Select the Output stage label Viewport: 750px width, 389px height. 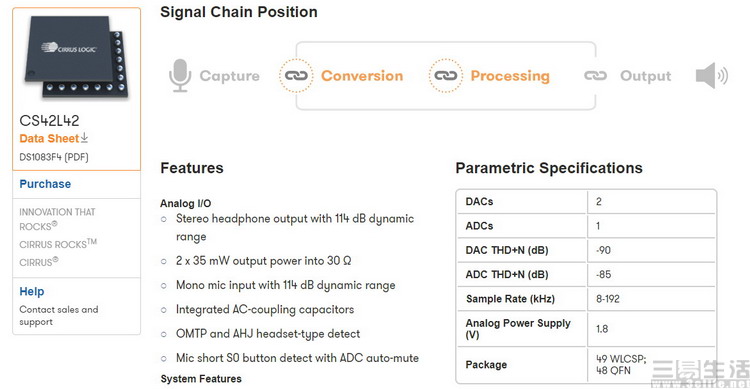[x=646, y=76]
